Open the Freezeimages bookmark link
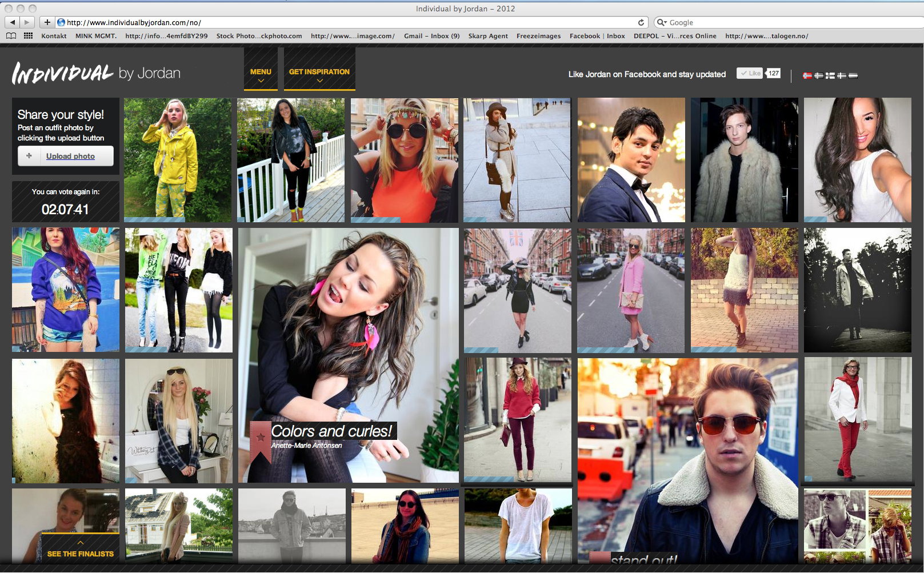This screenshot has height=573, width=924. (x=538, y=36)
